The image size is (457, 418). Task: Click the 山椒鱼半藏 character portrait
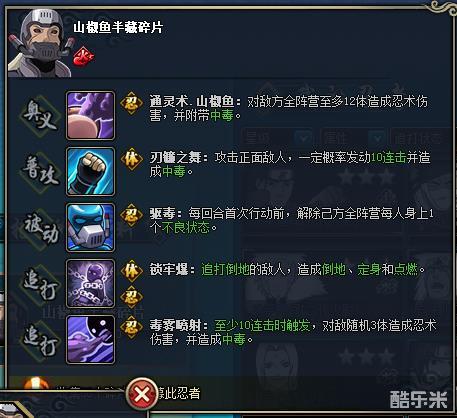(41, 43)
